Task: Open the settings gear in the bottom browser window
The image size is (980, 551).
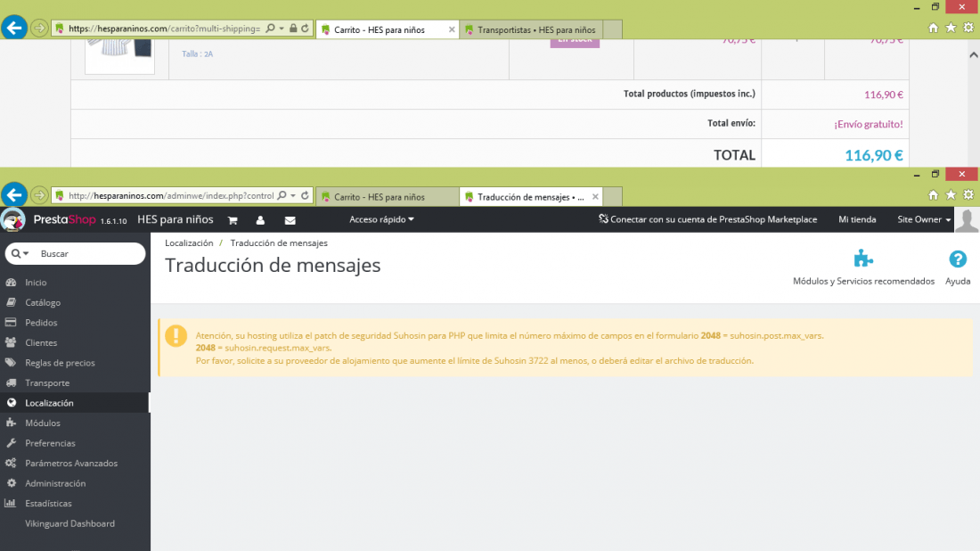Action: tap(968, 195)
